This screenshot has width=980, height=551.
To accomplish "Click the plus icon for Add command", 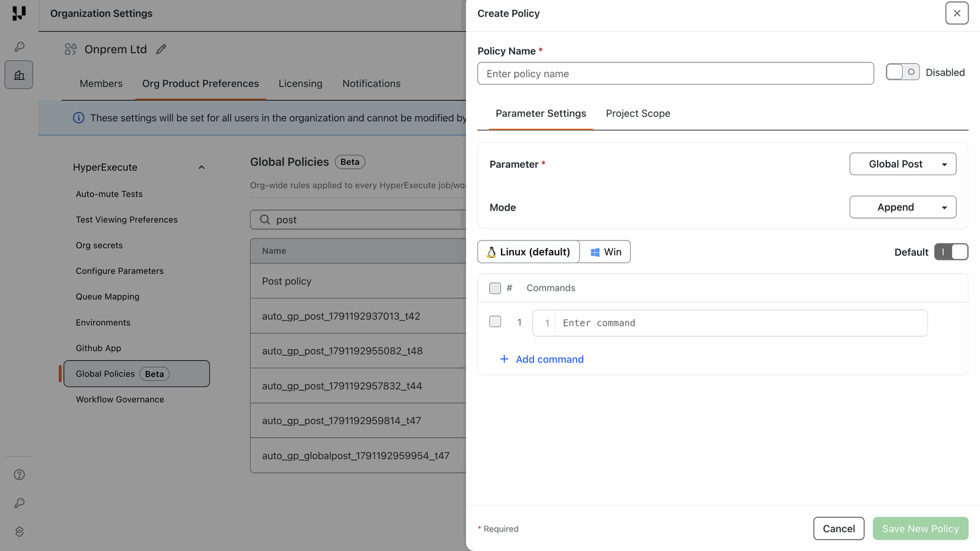I will point(504,359).
